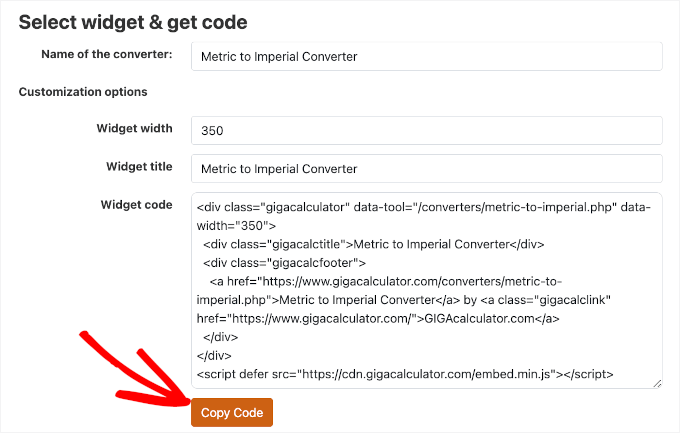Image resolution: width=680 pixels, height=433 pixels.
Task: Click the "Select widget & get code" heading
Action: (133, 21)
